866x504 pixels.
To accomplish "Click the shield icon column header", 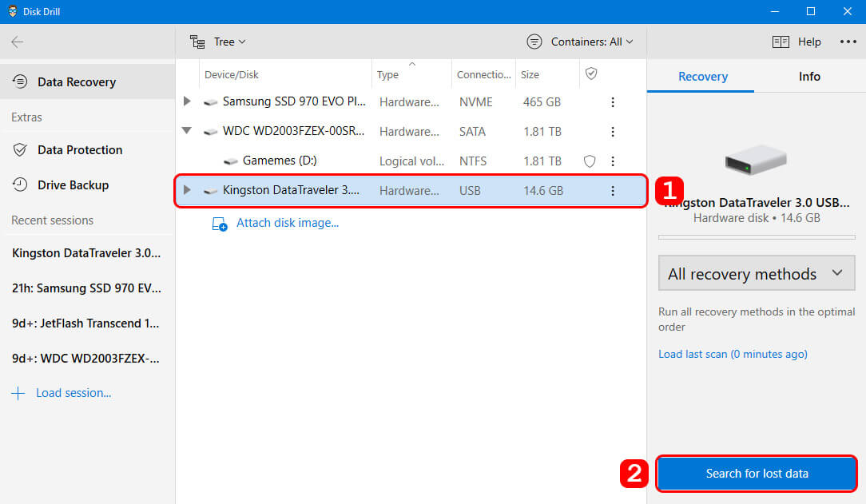I will pos(591,74).
